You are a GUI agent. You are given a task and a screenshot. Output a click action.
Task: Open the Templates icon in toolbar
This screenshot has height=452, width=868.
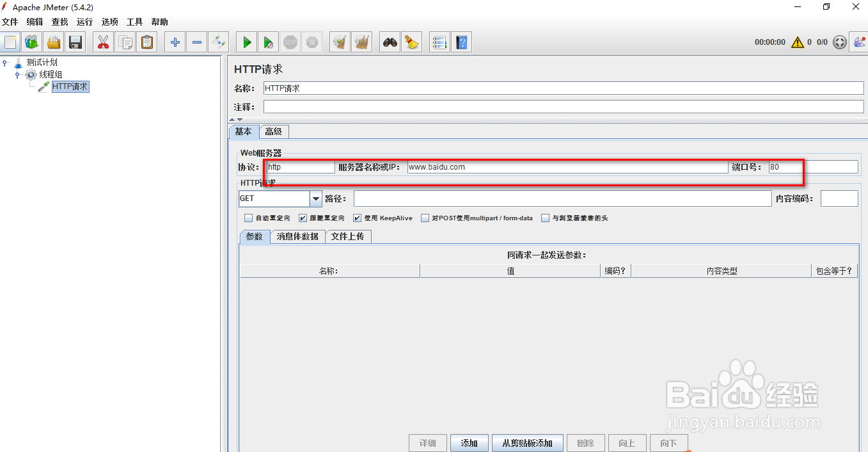click(31, 43)
